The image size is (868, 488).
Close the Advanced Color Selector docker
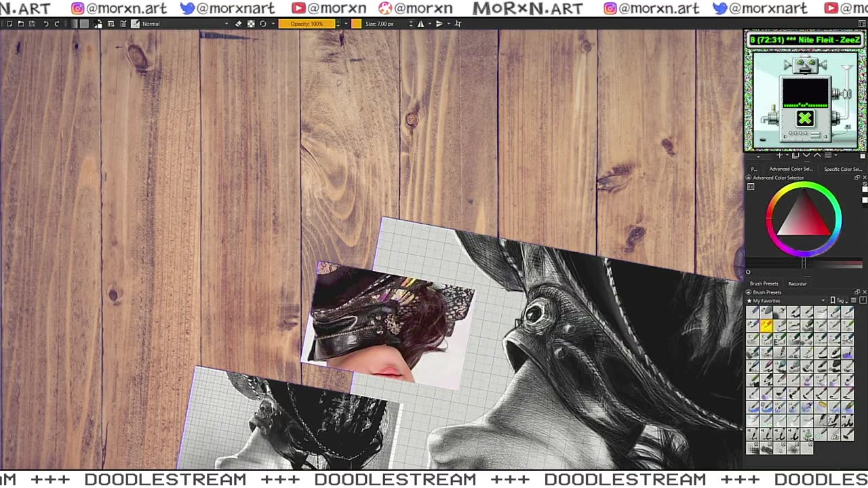(x=865, y=178)
